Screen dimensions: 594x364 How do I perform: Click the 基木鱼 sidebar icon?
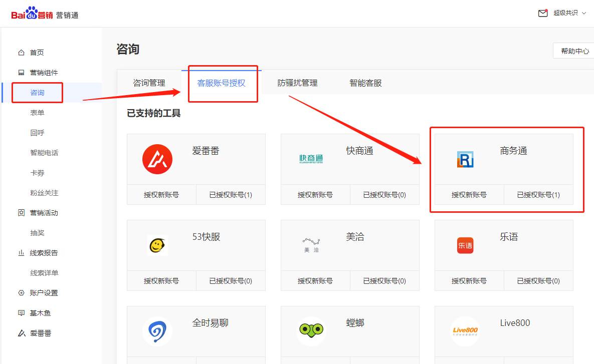pyautogui.click(x=21, y=313)
